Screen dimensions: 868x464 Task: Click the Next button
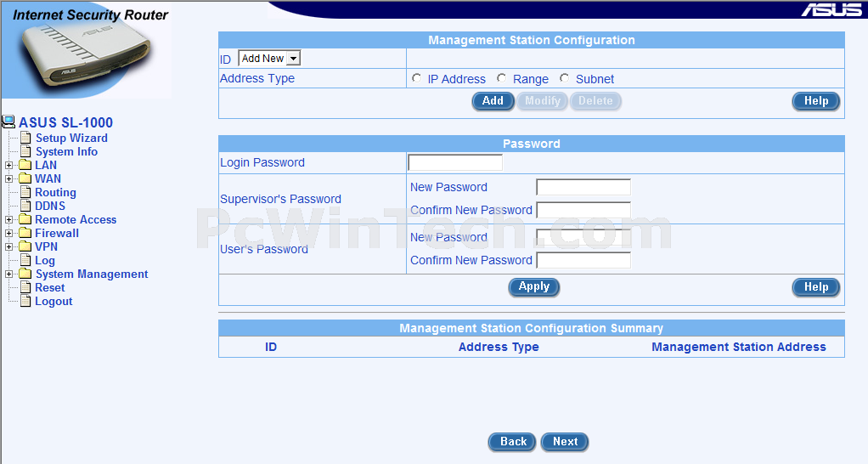[565, 441]
